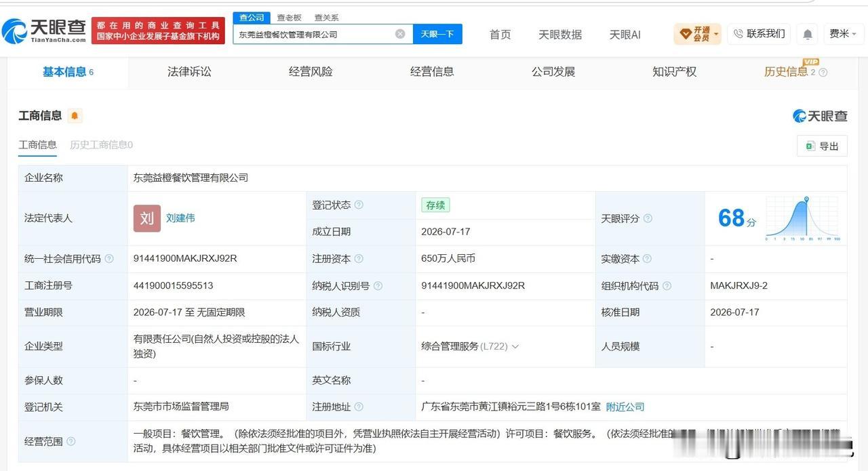This screenshot has width=868, height=471.
Task: Open the 经营信息 tab
Action: click(432, 72)
